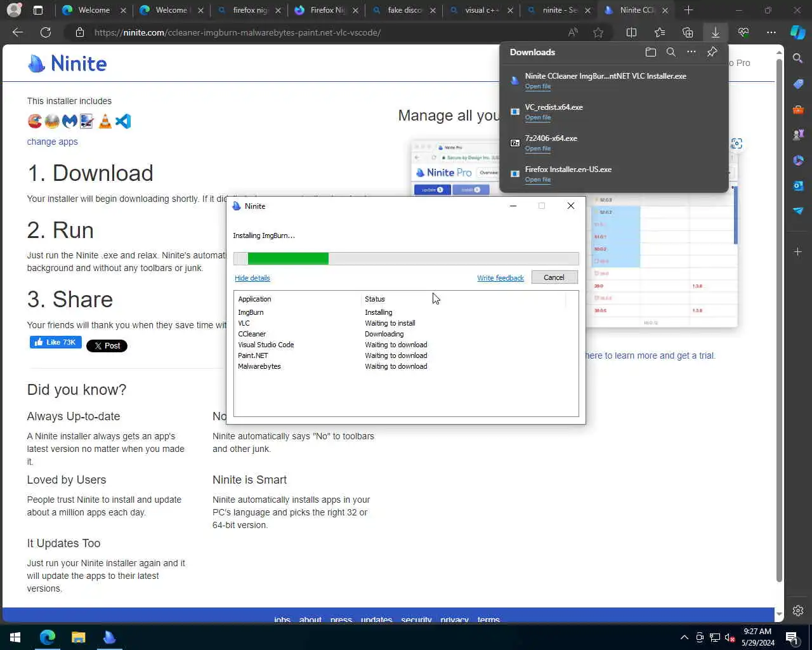Open Edge profile avatar

[x=14, y=10]
